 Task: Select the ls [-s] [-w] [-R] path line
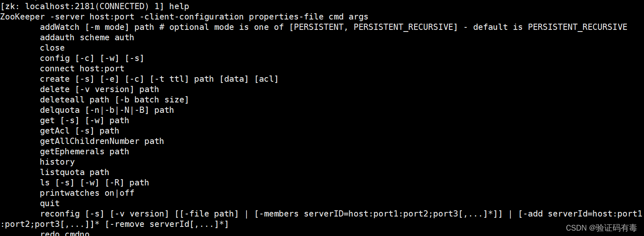95,182
